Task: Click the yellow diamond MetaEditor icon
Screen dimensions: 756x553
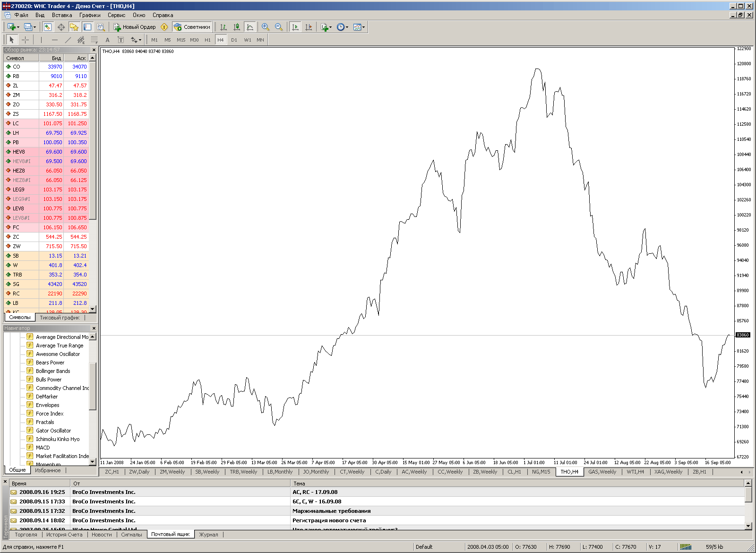Action: tap(164, 27)
